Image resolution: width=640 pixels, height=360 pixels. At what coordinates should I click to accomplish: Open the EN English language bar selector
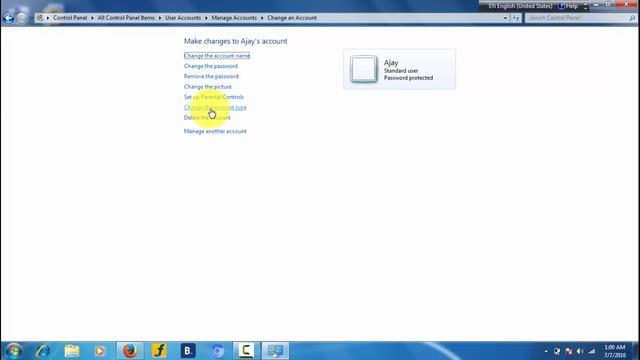(x=520, y=6)
